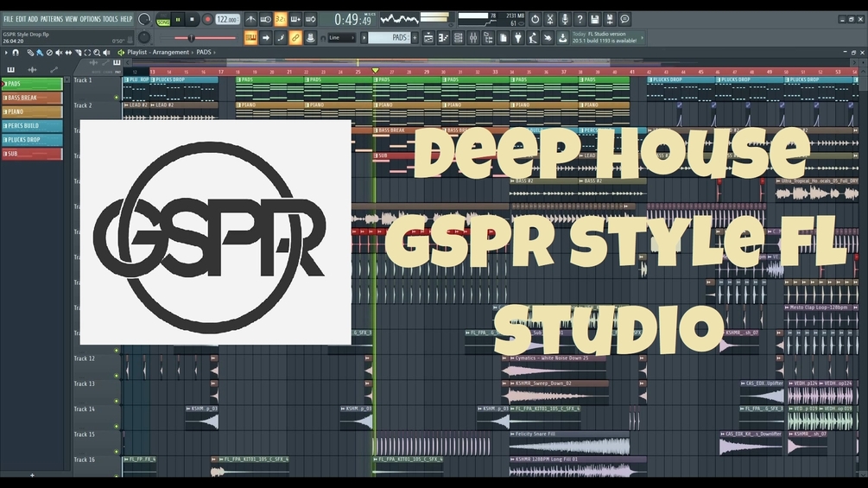868x488 pixels.
Task: Add a new pattern with plus button
Action: [x=415, y=38]
